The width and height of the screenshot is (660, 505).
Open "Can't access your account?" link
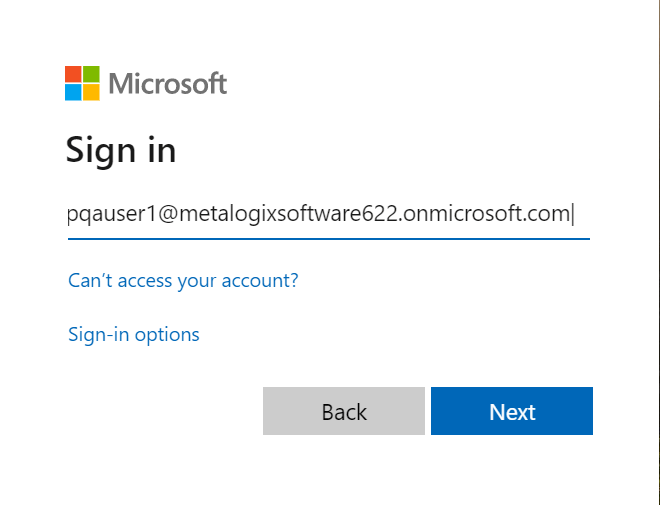183,280
